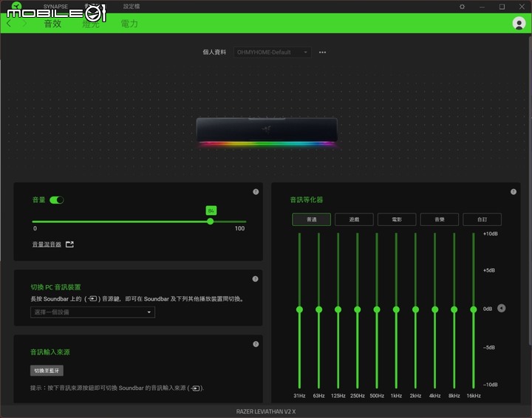The height and width of the screenshot is (418, 532).
Task: Click the 125Hz equalizer slider handle
Action: [338, 309]
